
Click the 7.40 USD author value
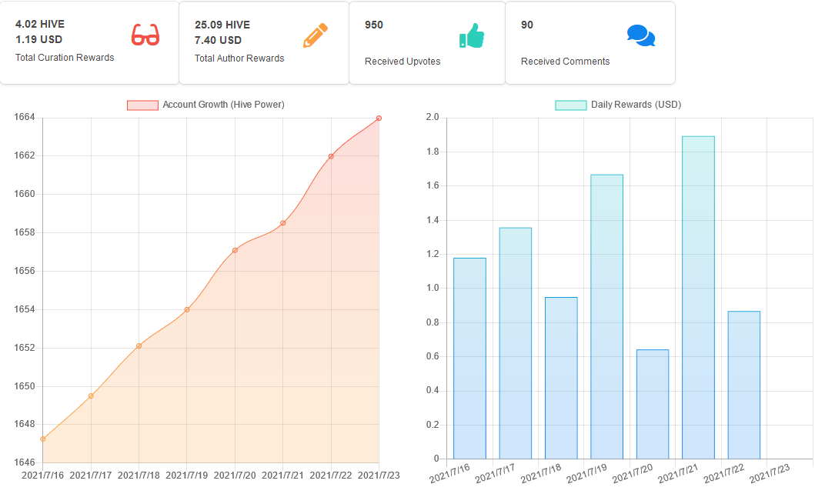click(x=219, y=41)
